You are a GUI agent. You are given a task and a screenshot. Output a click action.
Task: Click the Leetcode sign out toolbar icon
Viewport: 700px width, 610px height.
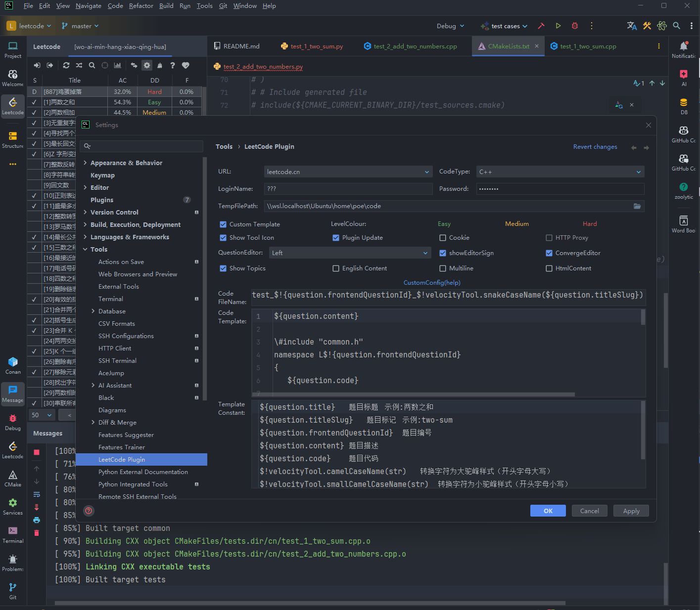[50, 65]
